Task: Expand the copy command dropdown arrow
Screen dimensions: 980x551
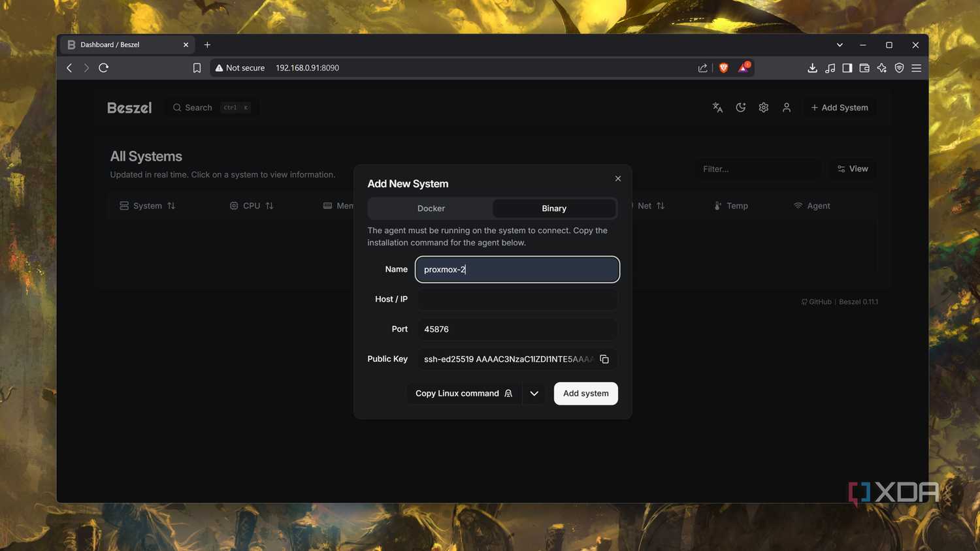Action: click(534, 394)
